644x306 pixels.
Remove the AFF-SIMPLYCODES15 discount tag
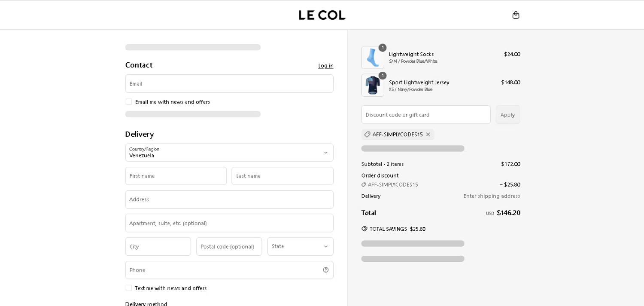428,135
